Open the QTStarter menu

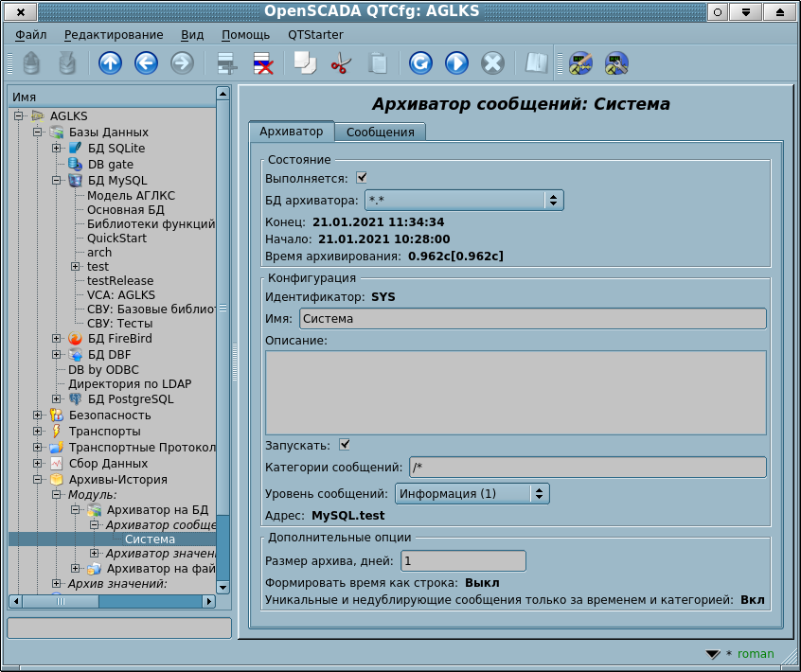pos(315,35)
